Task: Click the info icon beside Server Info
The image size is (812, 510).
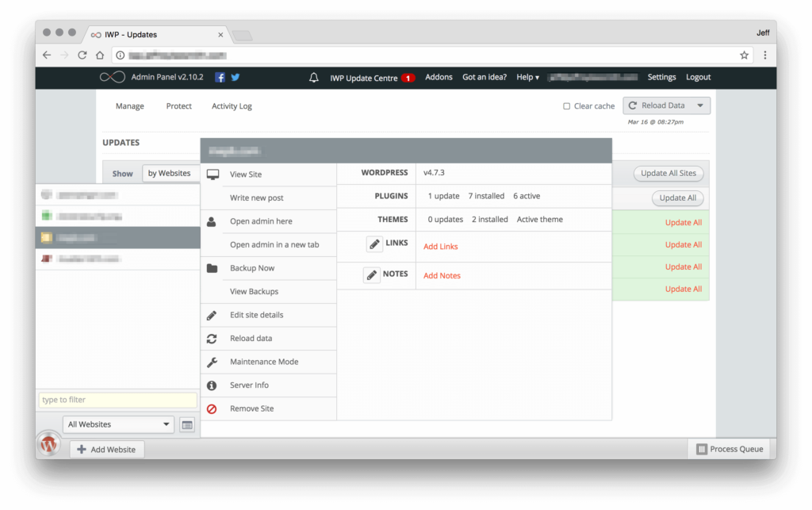Action: pos(212,385)
